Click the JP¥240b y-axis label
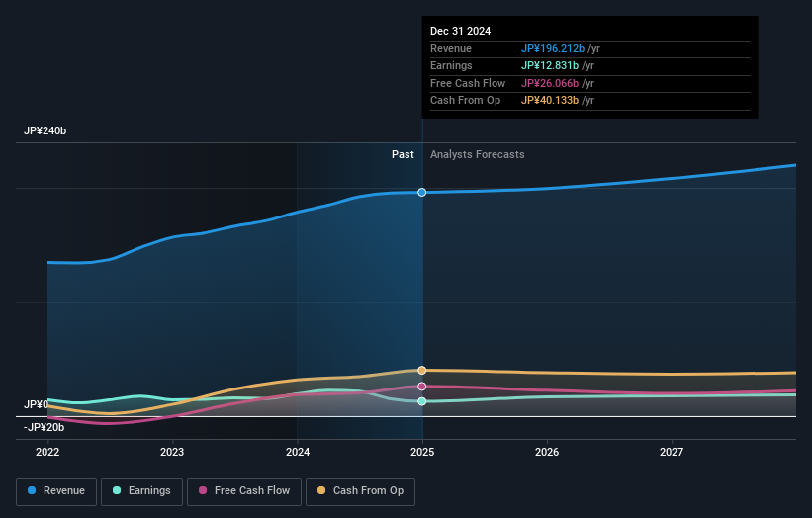This screenshot has height=518, width=812. [45, 130]
